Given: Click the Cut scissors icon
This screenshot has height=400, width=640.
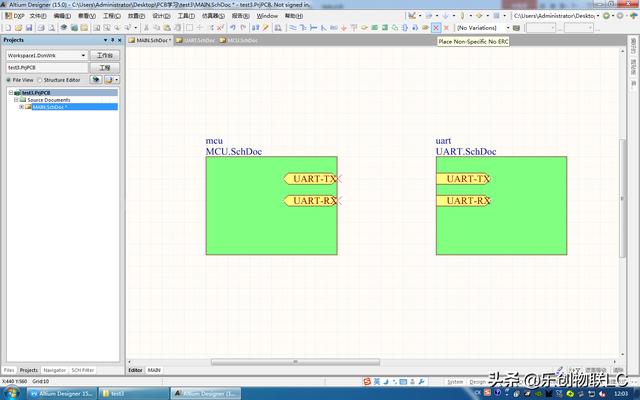Looking at the screenshot, I should (x=146, y=28).
